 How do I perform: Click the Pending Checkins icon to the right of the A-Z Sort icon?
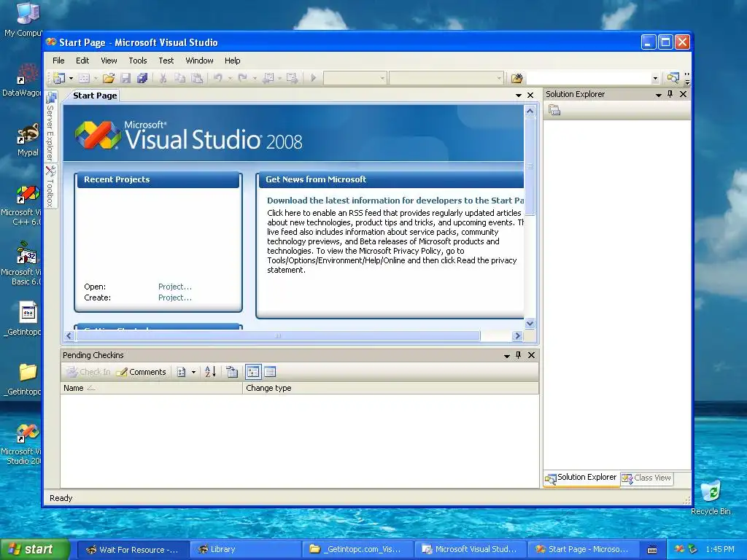231,372
